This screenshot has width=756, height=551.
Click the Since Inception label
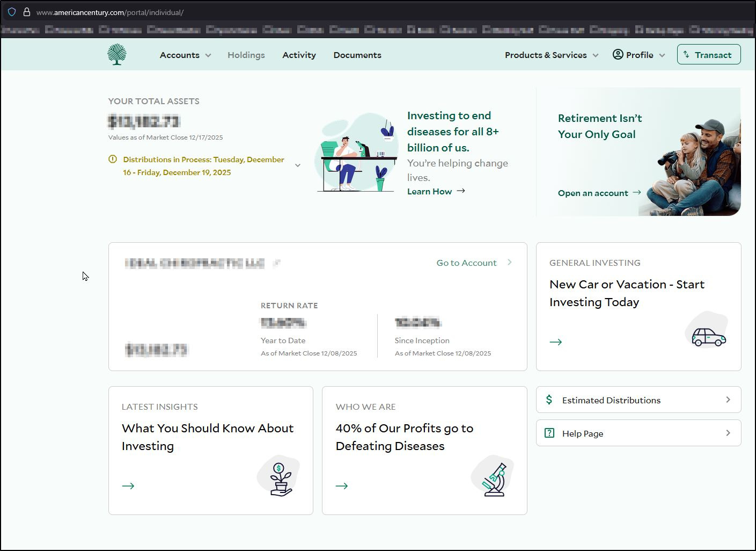click(x=422, y=340)
